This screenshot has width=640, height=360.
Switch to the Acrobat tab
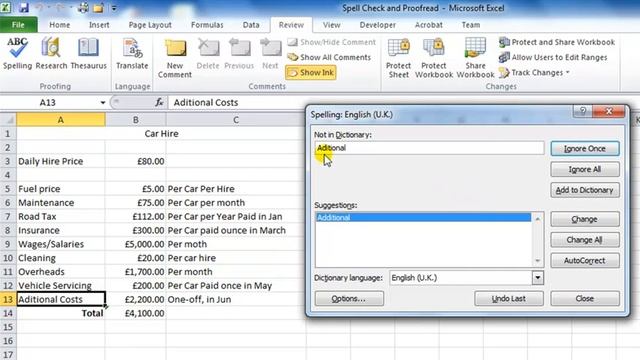tap(428, 25)
